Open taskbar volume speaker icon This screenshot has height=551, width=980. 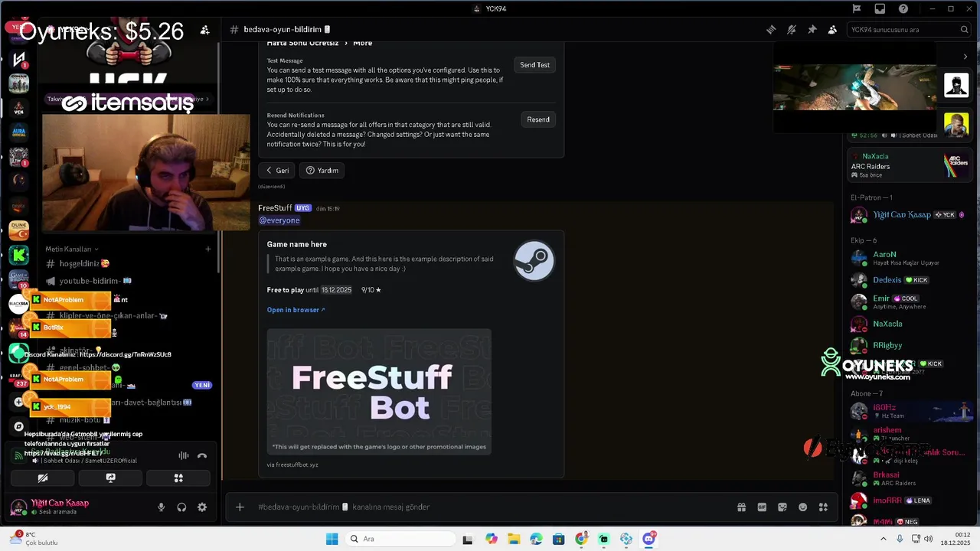[x=929, y=539]
